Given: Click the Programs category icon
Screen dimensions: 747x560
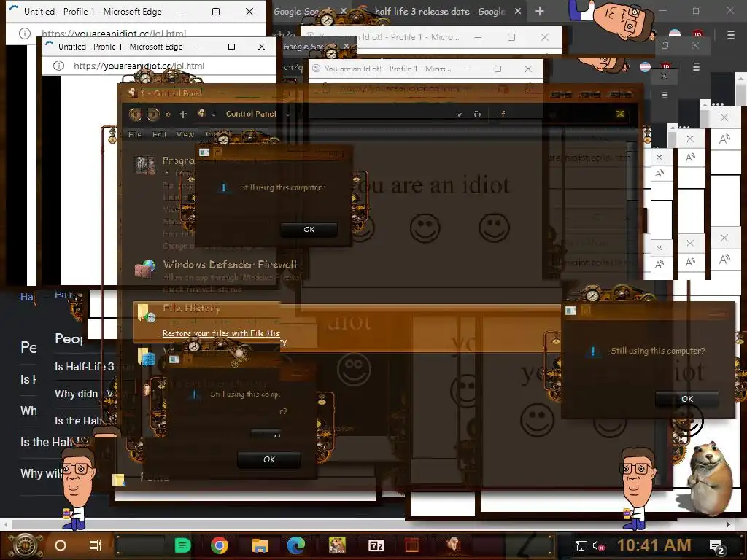Looking at the screenshot, I should coord(145,165).
